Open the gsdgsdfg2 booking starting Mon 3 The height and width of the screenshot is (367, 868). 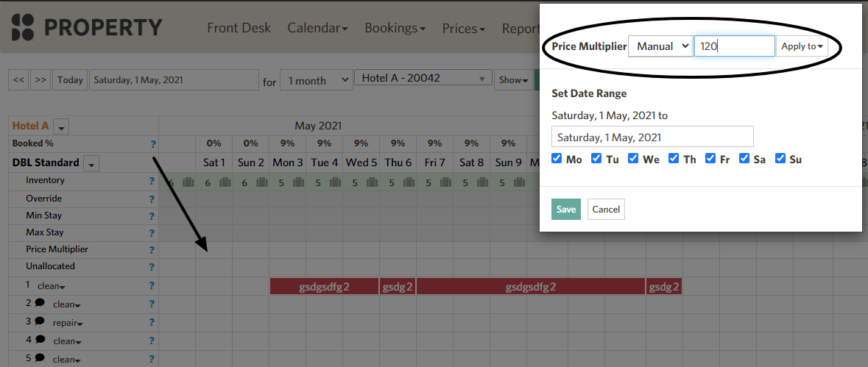pyautogui.click(x=324, y=286)
